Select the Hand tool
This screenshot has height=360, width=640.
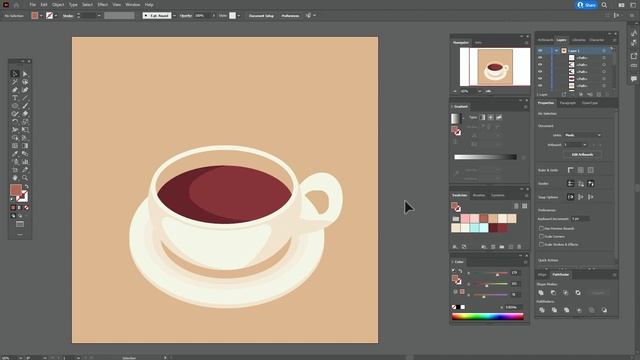(15, 178)
